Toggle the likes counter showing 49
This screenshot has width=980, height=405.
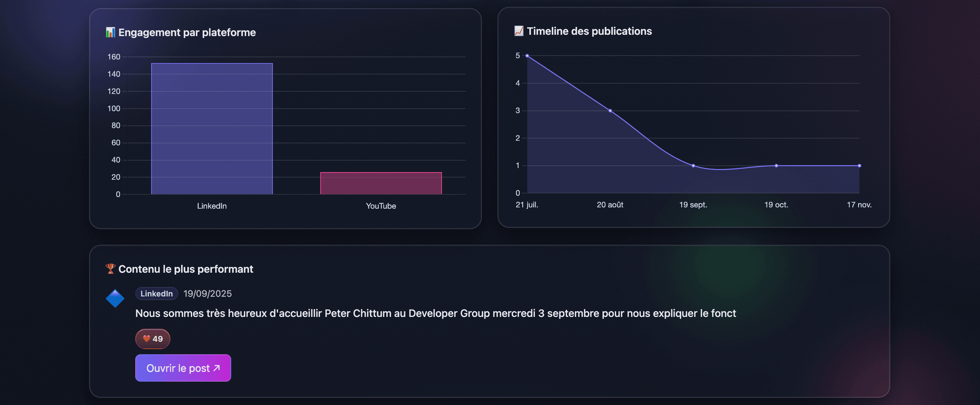152,338
